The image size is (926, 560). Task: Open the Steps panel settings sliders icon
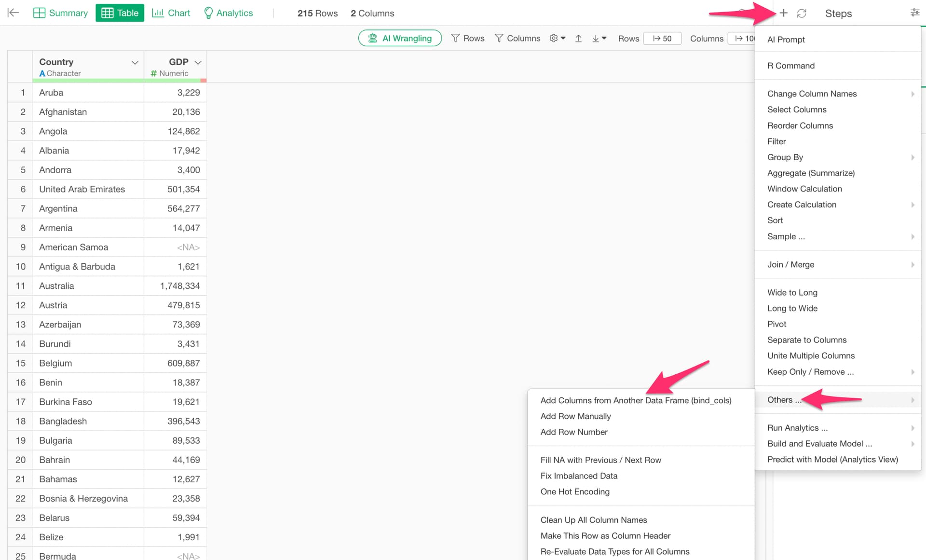point(914,13)
